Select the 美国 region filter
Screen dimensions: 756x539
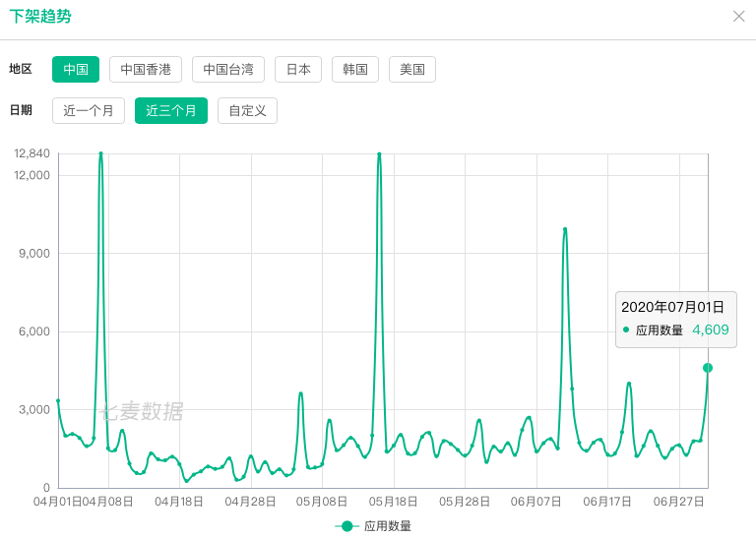(412, 70)
